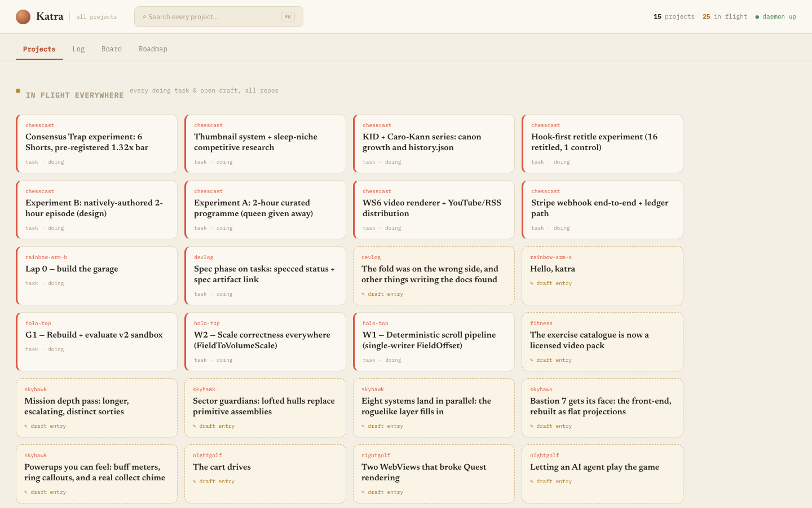Click the IN FLIGHT EVERYWHERE heading

pyautogui.click(x=74, y=95)
